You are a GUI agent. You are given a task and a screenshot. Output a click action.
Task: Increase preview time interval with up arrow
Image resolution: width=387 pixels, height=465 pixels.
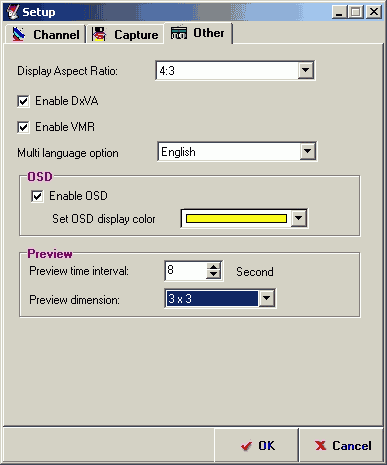[213, 267]
